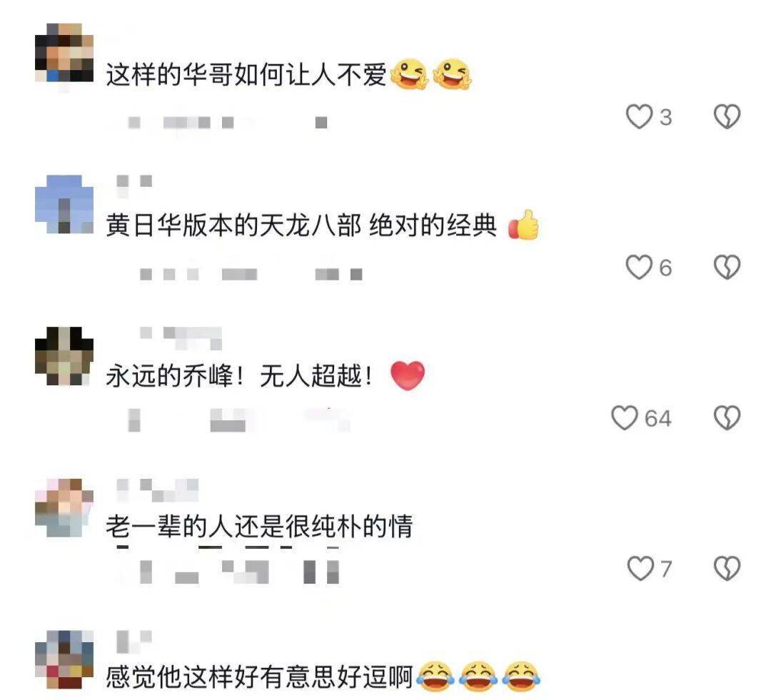Open avatar beside '感觉他这样好有意思' comment
The height and width of the screenshot is (700, 771).
point(64,659)
